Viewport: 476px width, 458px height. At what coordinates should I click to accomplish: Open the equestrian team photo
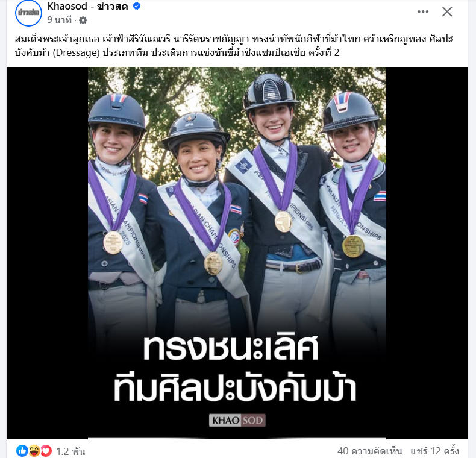tap(237, 253)
